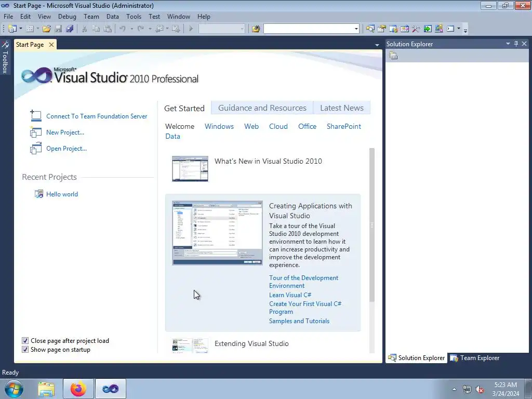532x399 pixels.
Task: Select the SharePoint category link
Action: pyautogui.click(x=344, y=126)
